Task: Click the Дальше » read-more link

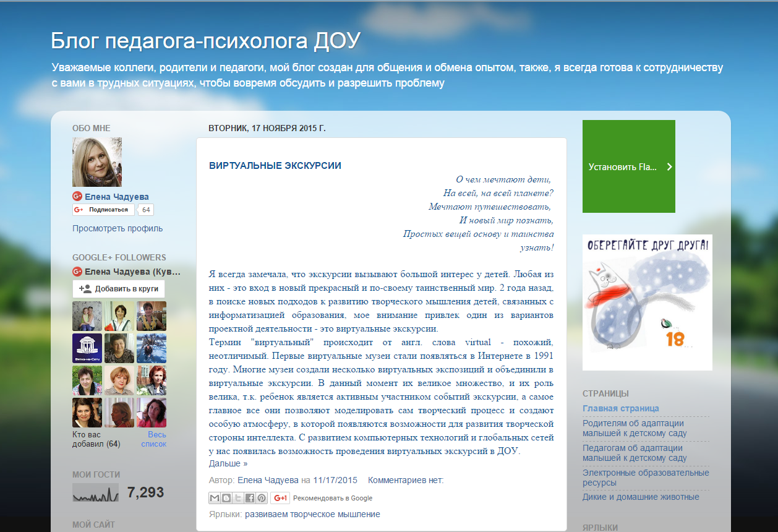Action: pos(228,463)
